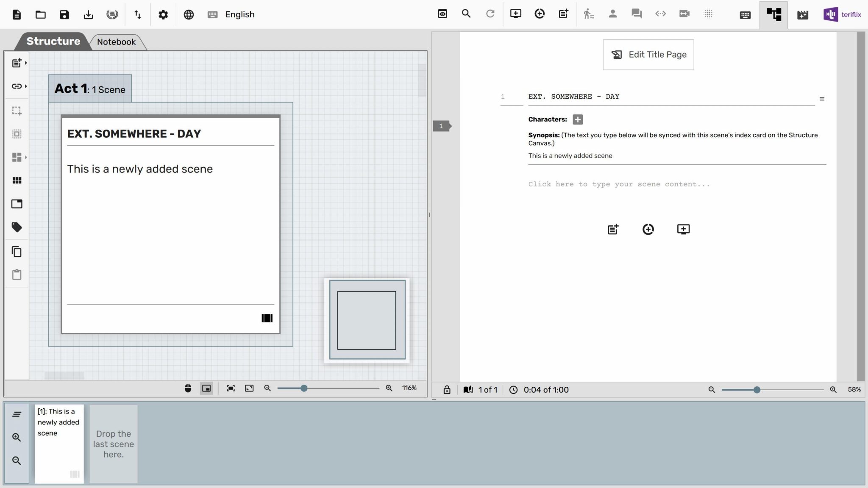868x488 pixels.
Task: Open the save file icon
Action: [x=64, y=14]
